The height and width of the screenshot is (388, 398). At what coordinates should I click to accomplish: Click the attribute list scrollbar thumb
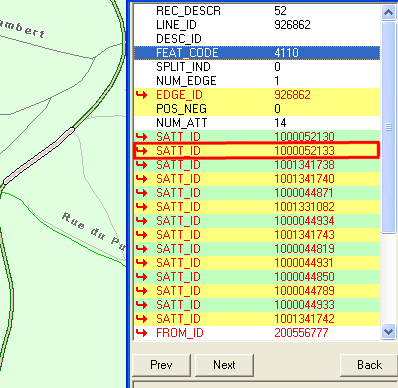pyautogui.click(x=388, y=127)
